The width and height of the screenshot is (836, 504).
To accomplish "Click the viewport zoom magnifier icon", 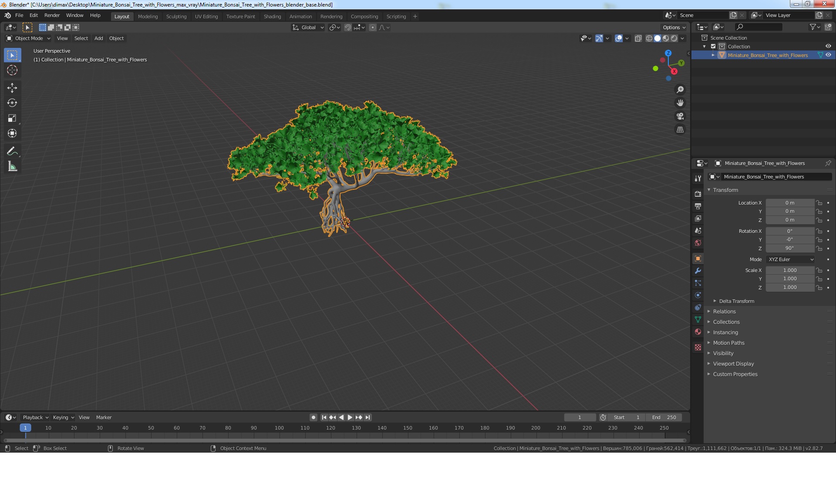I will 680,90.
